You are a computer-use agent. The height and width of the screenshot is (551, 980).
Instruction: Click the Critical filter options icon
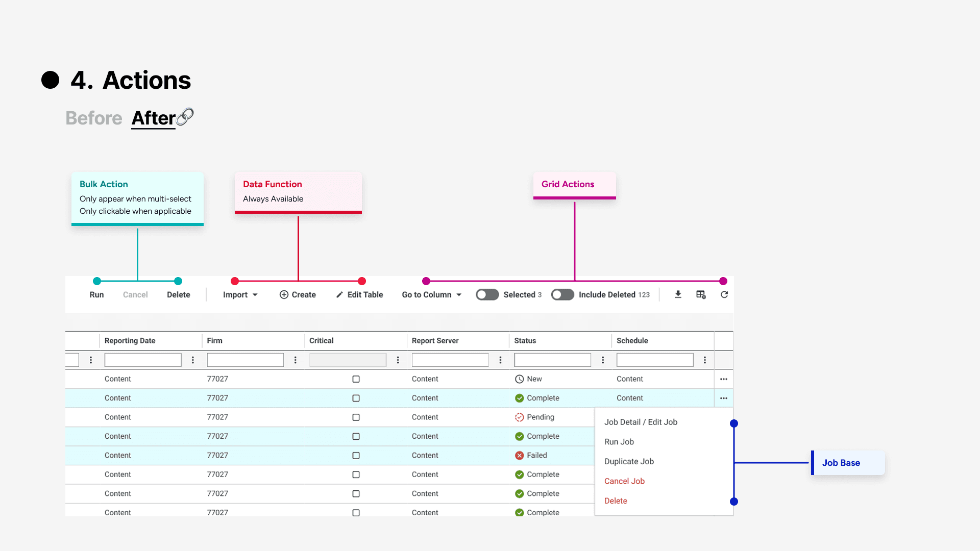(x=398, y=360)
